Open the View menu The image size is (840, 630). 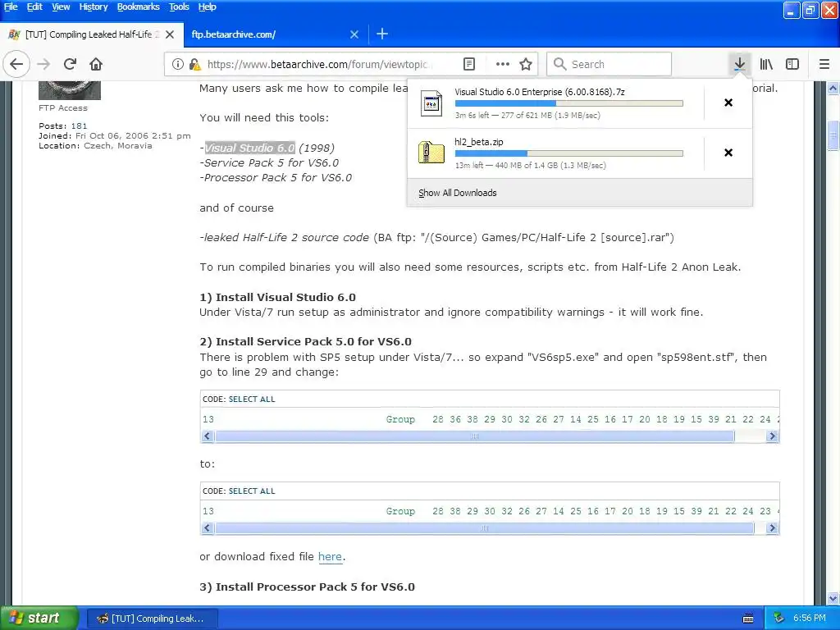point(61,7)
